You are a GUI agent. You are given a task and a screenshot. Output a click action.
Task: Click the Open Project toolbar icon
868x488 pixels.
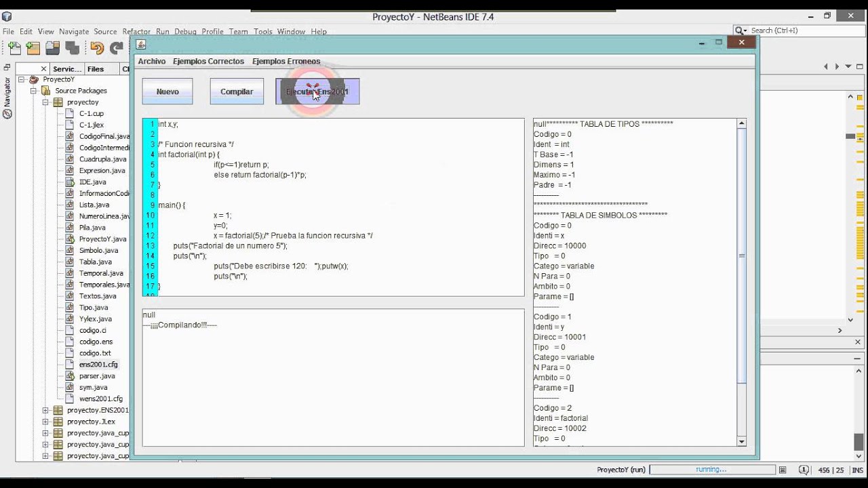(x=53, y=48)
